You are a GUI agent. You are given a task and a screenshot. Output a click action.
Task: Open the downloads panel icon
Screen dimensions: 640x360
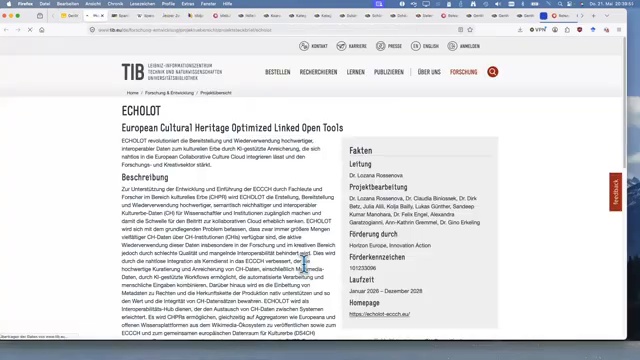point(520,30)
